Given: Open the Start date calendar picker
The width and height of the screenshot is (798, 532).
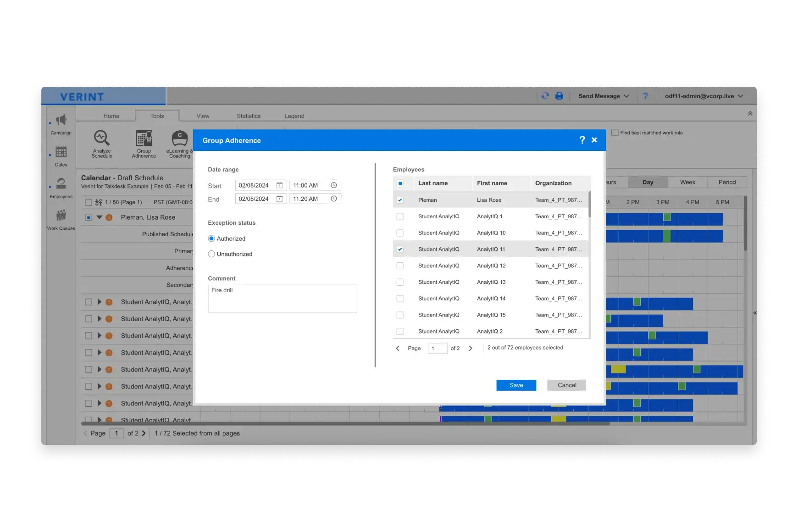Looking at the screenshot, I should coord(280,185).
